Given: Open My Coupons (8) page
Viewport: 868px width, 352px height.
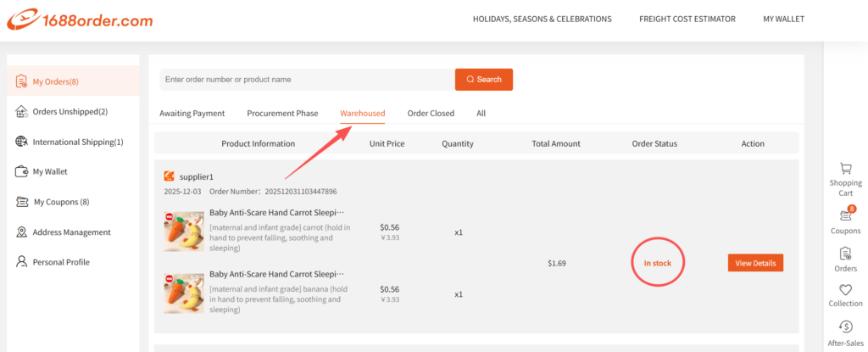Looking at the screenshot, I should 60,202.
